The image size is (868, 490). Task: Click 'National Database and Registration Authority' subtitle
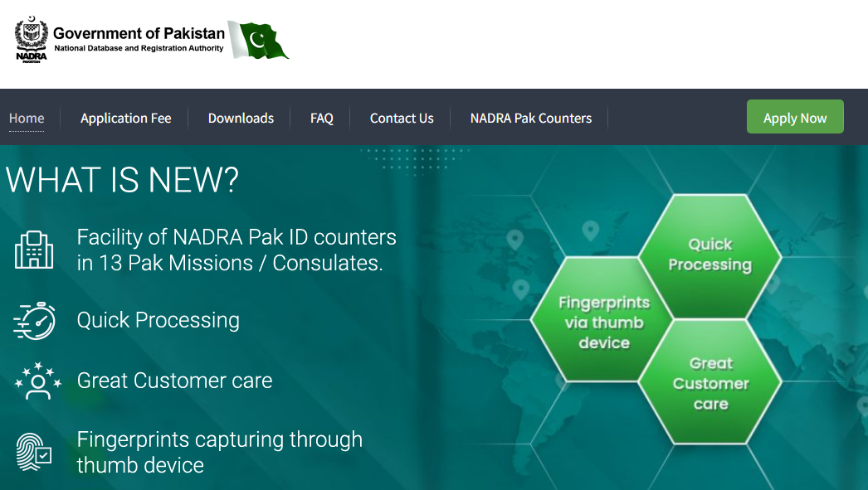139,48
